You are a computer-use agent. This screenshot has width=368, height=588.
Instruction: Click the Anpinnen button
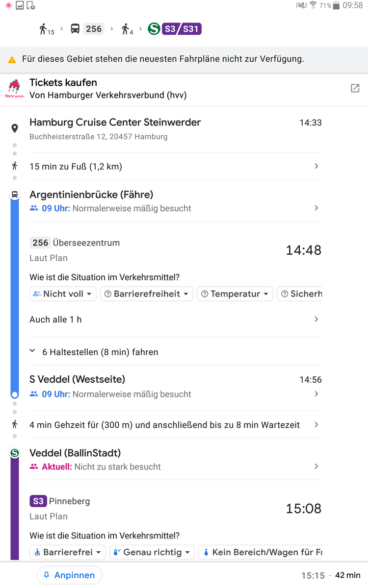pyautogui.click(x=69, y=575)
